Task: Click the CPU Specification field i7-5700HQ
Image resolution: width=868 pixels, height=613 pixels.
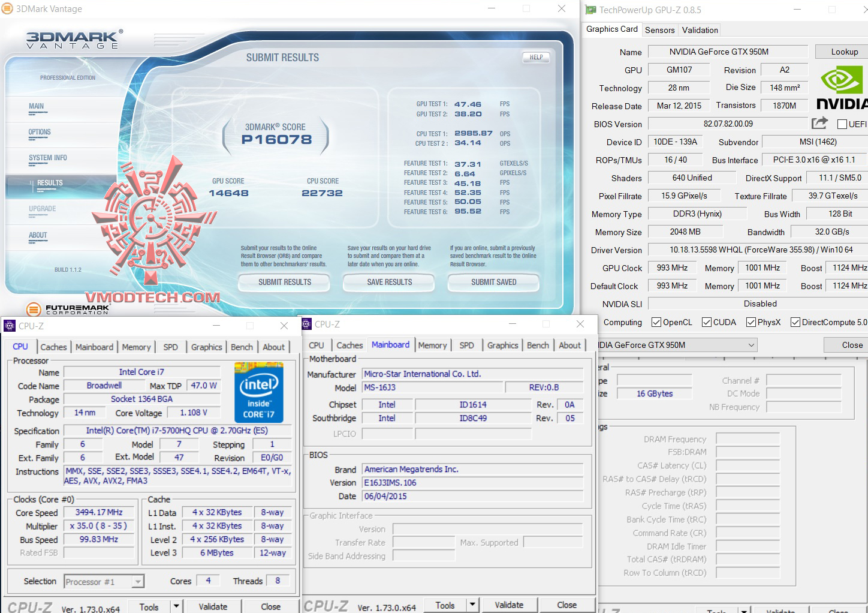Action: tap(177, 431)
